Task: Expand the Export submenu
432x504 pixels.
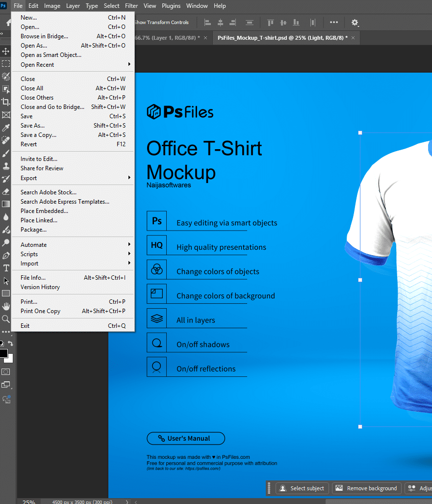Action: click(x=74, y=178)
